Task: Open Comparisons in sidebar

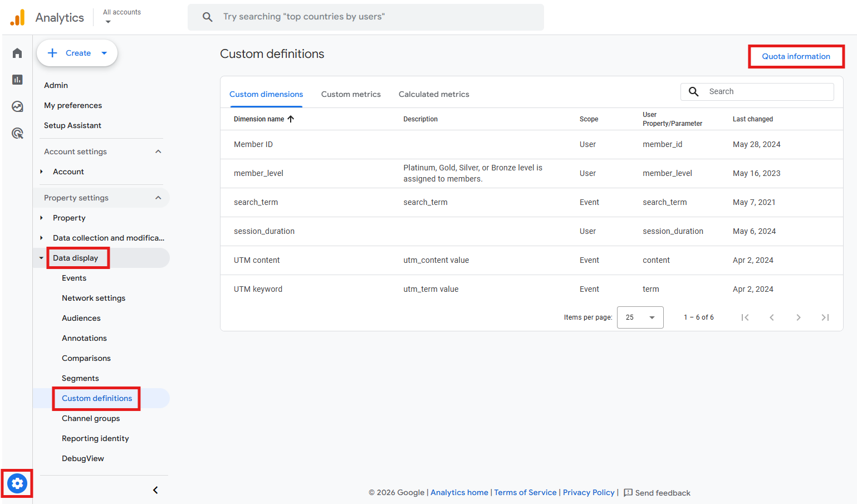Action: click(86, 358)
